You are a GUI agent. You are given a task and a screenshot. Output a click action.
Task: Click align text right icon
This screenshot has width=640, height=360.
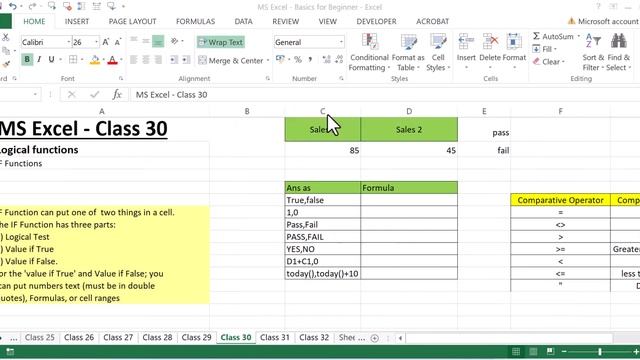point(158,60)
